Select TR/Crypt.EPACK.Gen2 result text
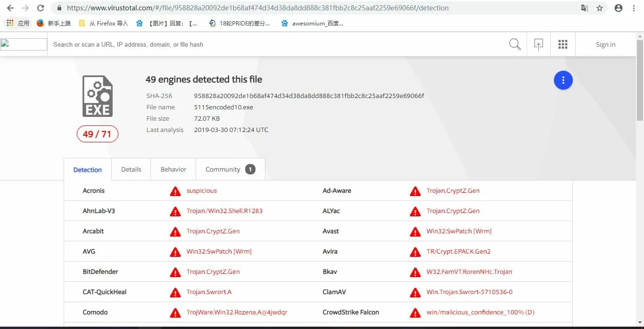This screenshot has height=329, width=644. click(x=459, y=251)
